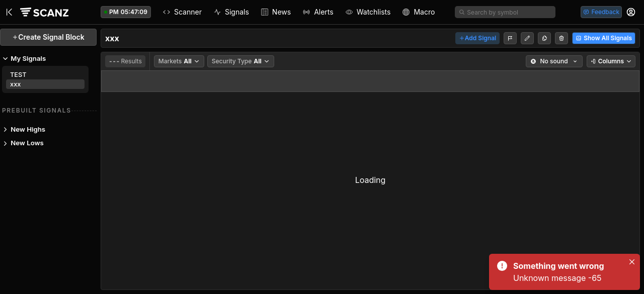The height and width of the screenshot is (294, 644).
Task: Click the pencil edit icon
Action: click(527, 38)
